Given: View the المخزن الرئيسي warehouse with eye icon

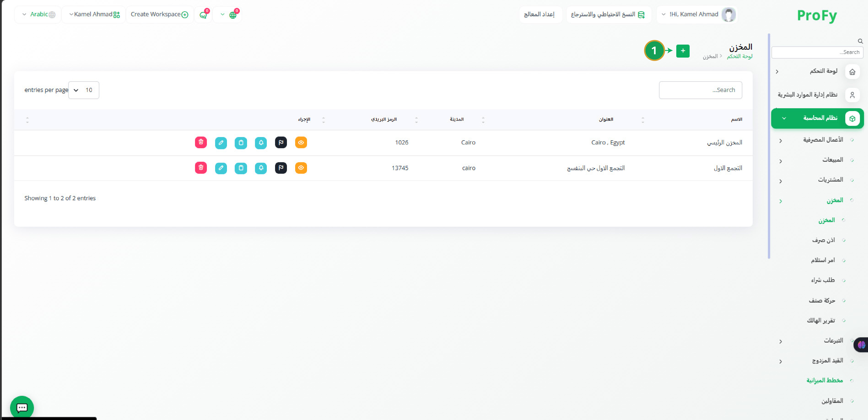Looking at the screenshot, I should pyautogui.click(x=301, y=142).
